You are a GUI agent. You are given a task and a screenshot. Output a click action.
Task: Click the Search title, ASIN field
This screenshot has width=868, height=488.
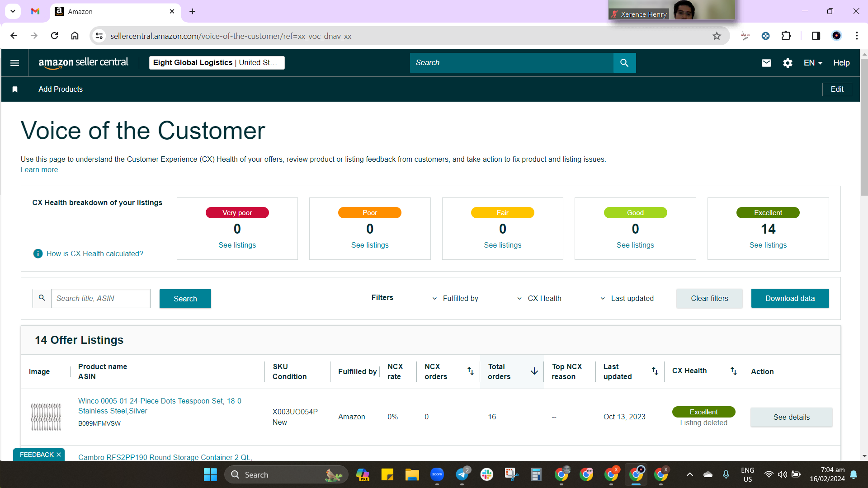(x=100, y=298)
